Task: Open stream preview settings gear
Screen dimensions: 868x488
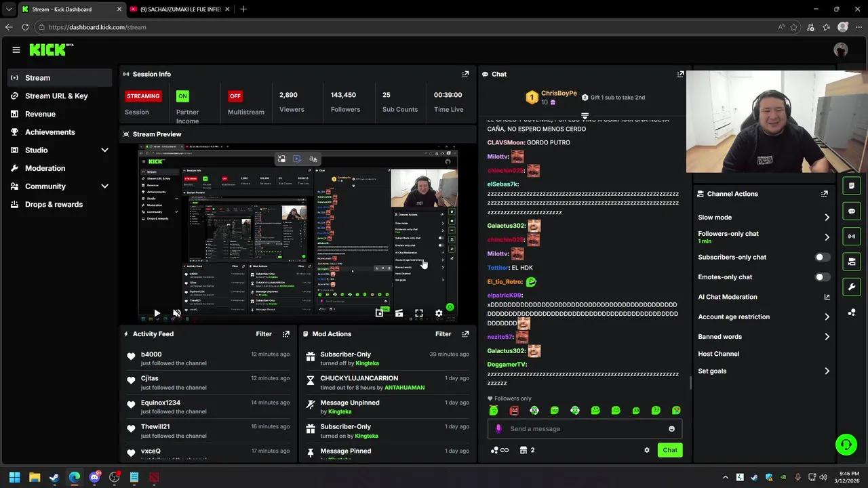Action: click(439, 313)
